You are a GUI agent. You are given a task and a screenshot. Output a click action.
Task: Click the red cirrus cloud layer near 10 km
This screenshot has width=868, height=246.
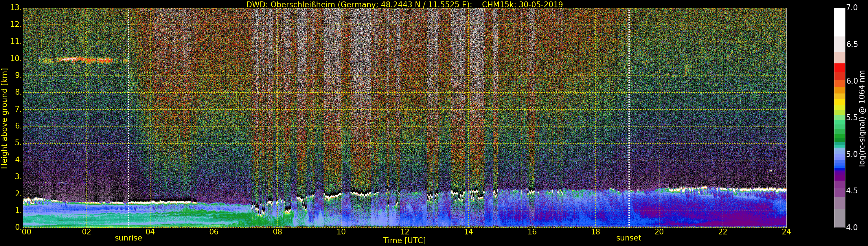pos(84,60)
